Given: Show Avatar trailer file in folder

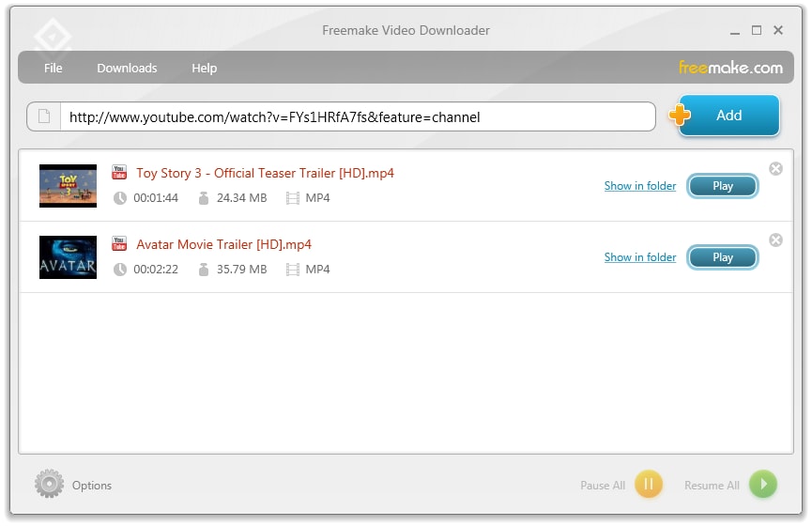Looking at the screenshot, I should coord(640,257).
